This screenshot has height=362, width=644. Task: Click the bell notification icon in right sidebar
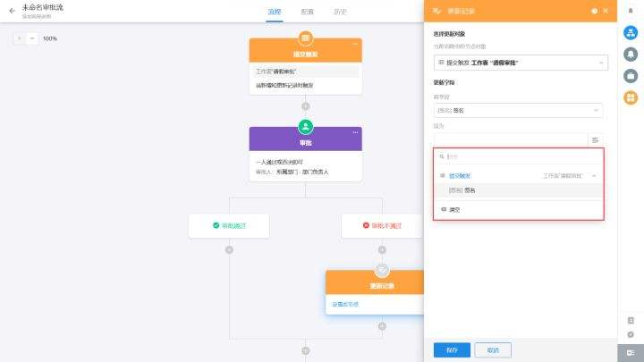pos(631,55)
